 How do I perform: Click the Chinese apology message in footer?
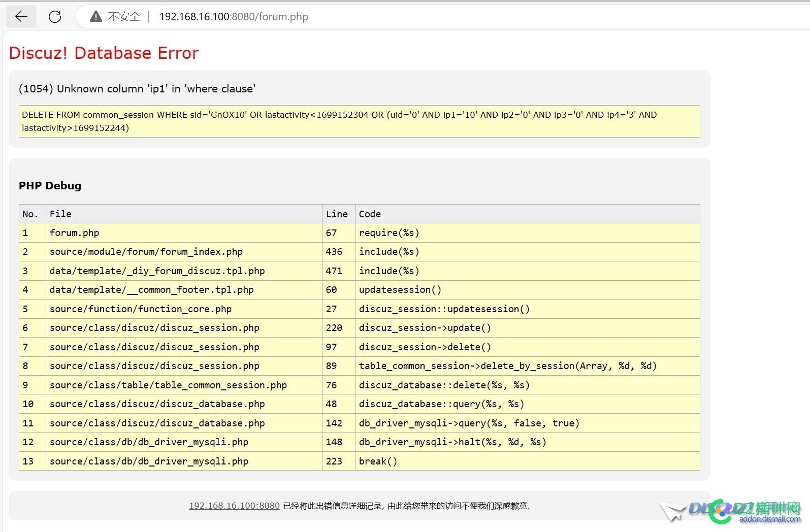[x=406, y=506]
